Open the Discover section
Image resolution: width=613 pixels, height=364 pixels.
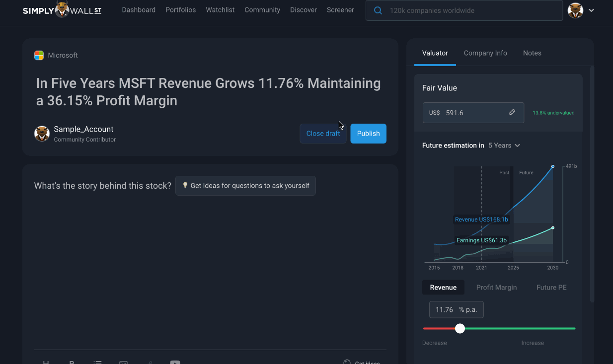coord(304,10)
